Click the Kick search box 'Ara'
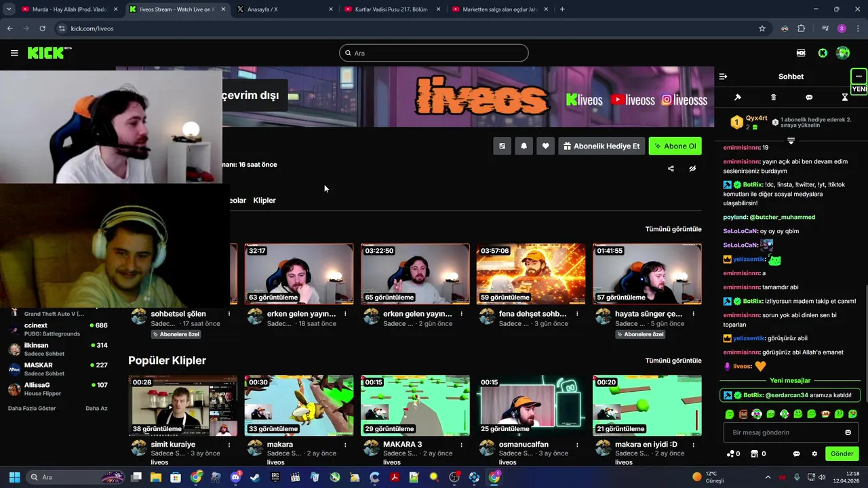This screenshot has width=868, height=488. (x=434, y=53)
